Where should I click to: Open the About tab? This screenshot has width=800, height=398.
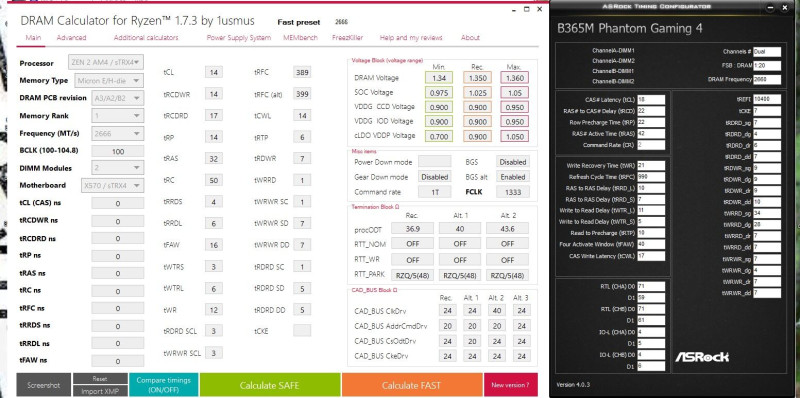coord(470,38)
